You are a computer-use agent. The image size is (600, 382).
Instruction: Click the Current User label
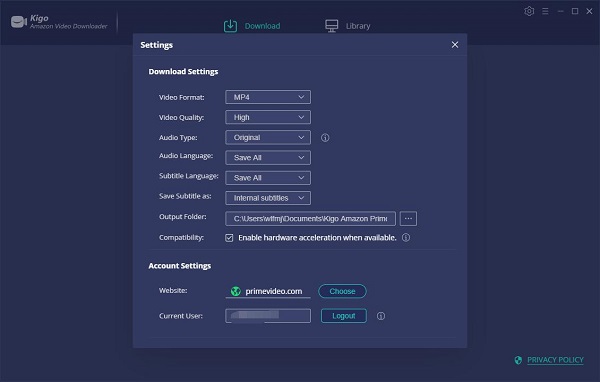pyautogui.click(x=181, y=316)
